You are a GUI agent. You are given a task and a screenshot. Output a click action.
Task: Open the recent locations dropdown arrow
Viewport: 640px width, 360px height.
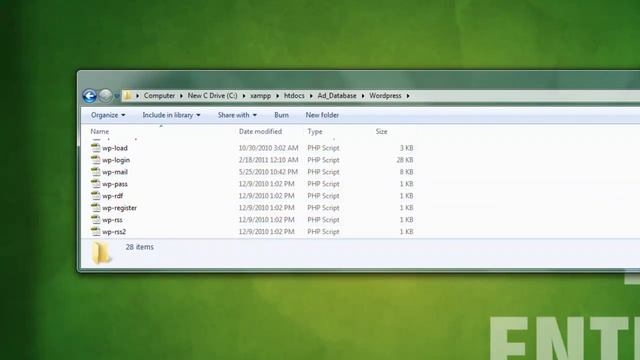117,96
